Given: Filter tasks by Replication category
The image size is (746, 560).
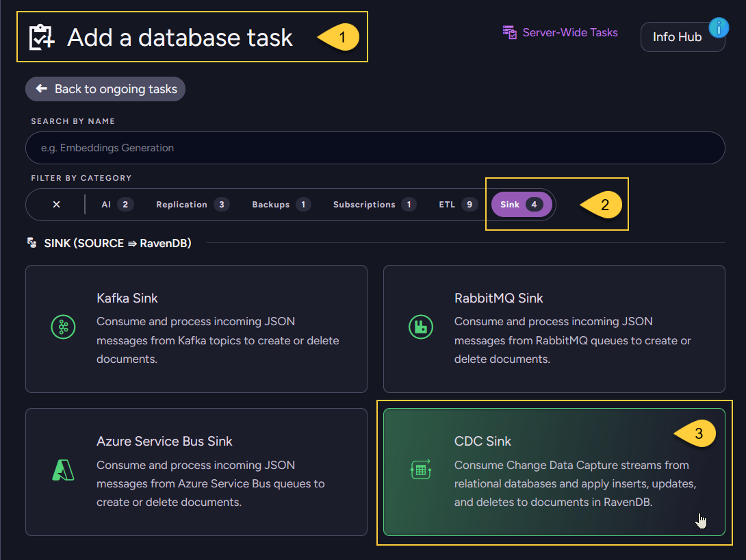Looking at the screenshot, I should pos(193,205).
